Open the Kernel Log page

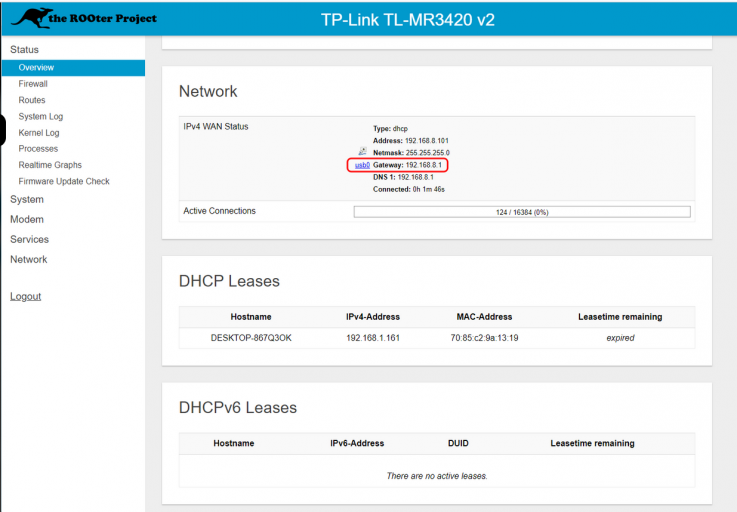coord(39,133)
